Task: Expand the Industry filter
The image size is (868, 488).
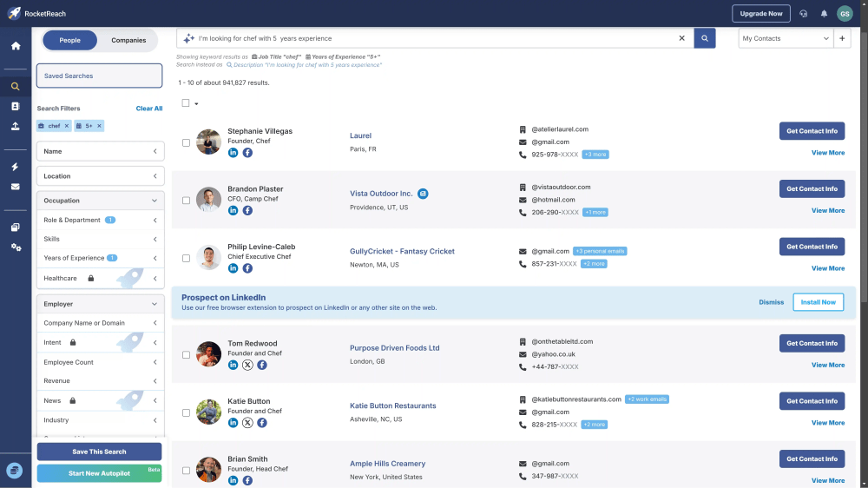Action: [100, 420]
